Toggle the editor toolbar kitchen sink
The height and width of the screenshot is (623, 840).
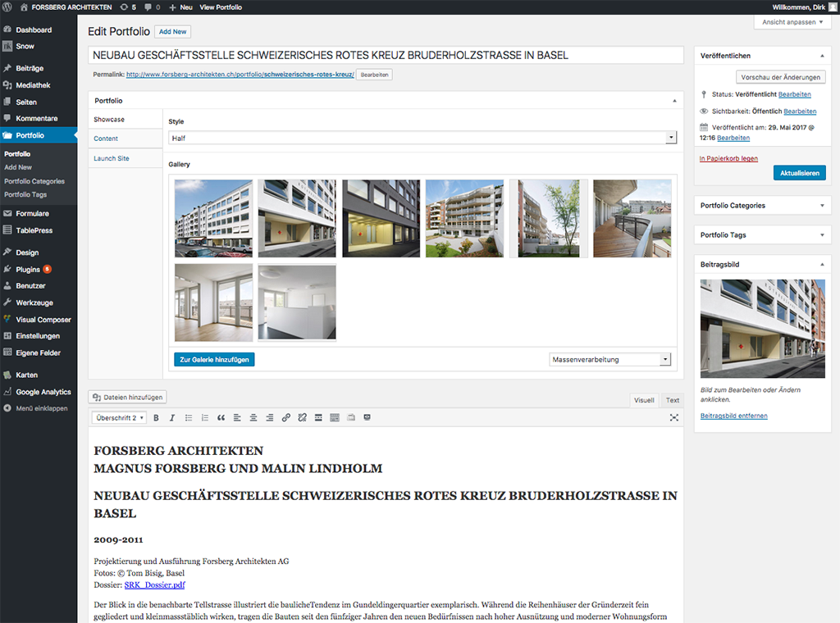coord(335,418)
